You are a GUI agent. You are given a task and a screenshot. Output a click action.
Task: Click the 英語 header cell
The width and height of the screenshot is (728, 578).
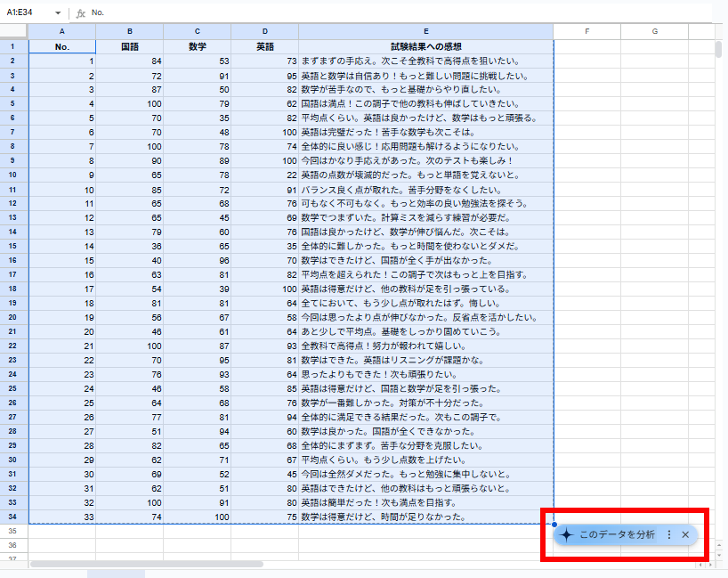[x=264, y=47]
